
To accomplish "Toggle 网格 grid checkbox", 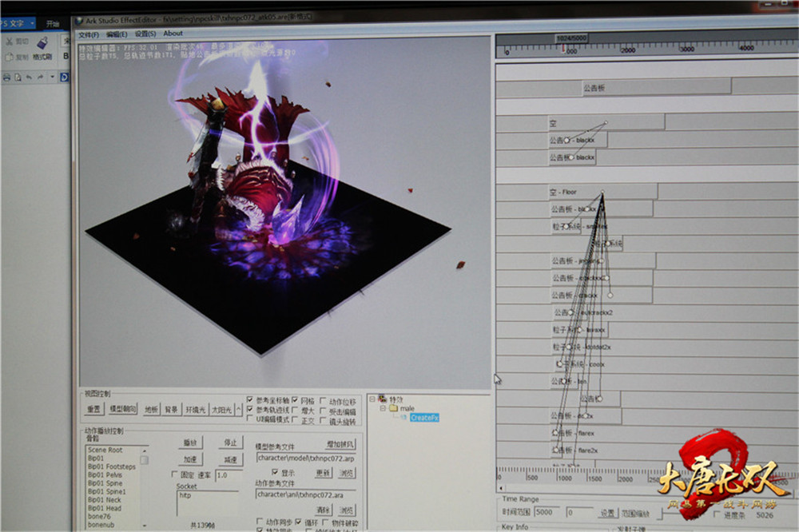I will (295, 400).
